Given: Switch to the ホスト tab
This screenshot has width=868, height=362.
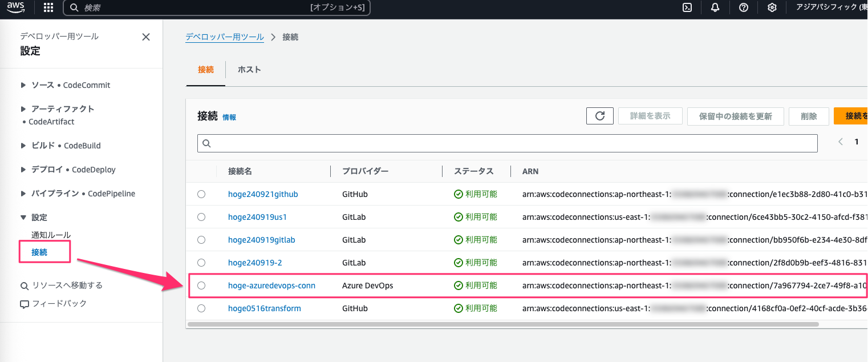Looking at the screenshot, I should (249, 70).
